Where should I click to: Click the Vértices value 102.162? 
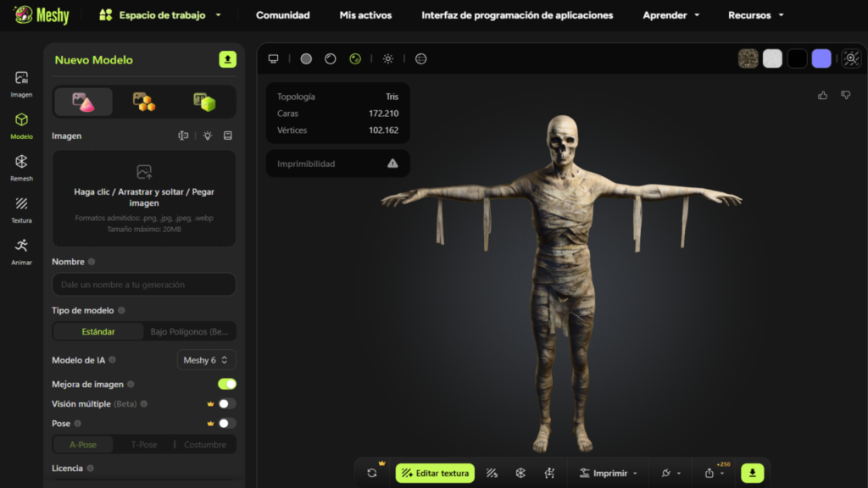(384, 130)
